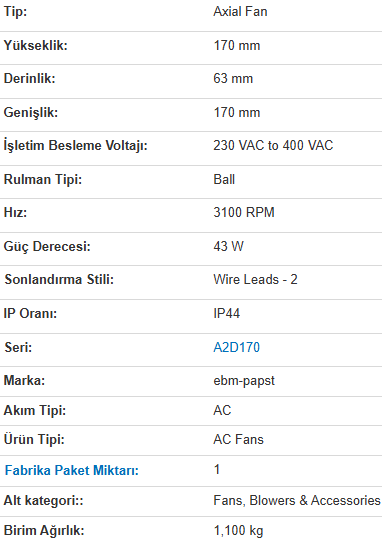
Task: Click the 43 W power rating
Action: point(228,246)
